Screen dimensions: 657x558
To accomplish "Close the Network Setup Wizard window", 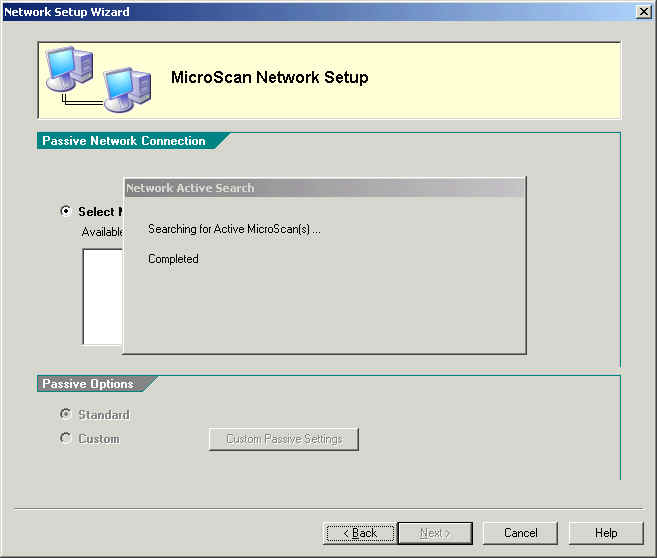I will click(643, 12).
